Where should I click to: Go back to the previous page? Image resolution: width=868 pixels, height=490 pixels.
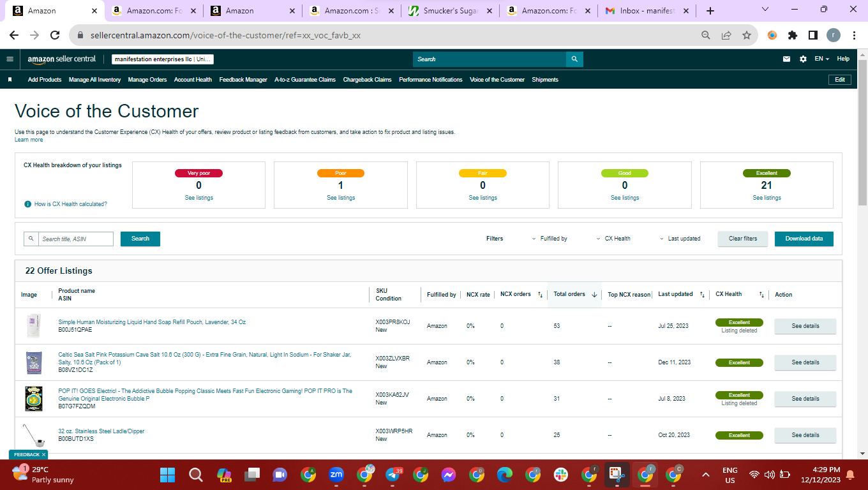pyautogui.click(x=14, y=36)
